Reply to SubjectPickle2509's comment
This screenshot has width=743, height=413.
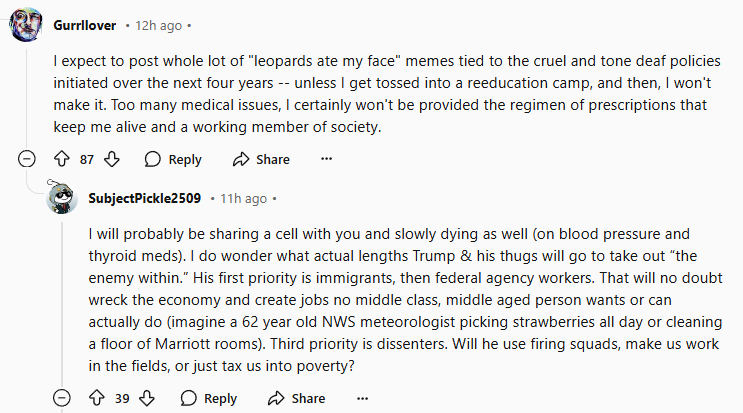(208, 398)
